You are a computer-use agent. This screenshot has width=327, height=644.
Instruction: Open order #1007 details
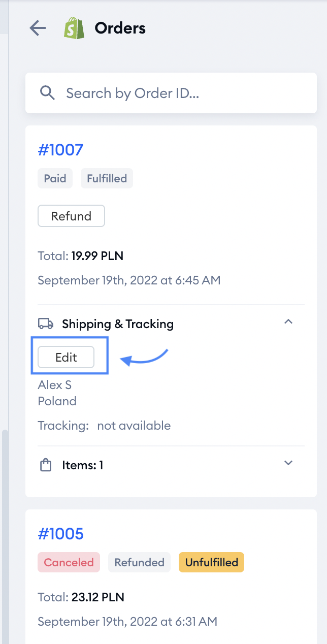pos(60,149)
